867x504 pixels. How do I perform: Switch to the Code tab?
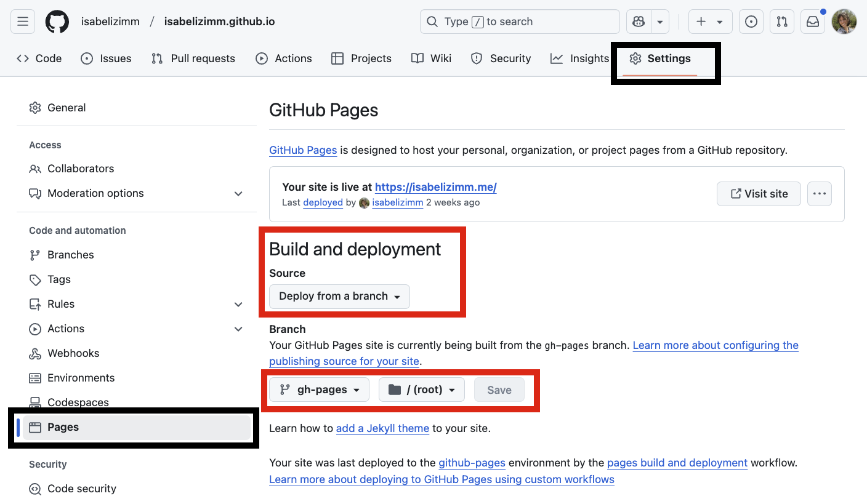[39, 58]
